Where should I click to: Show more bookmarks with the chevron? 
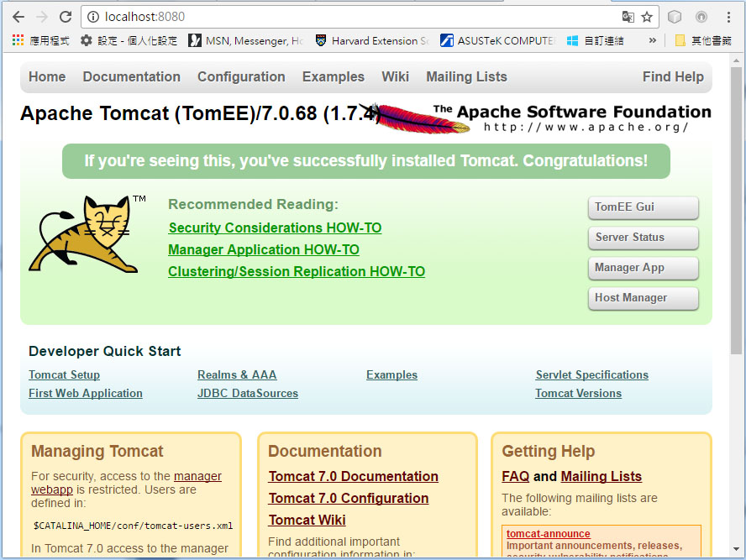tap(652, 40)
